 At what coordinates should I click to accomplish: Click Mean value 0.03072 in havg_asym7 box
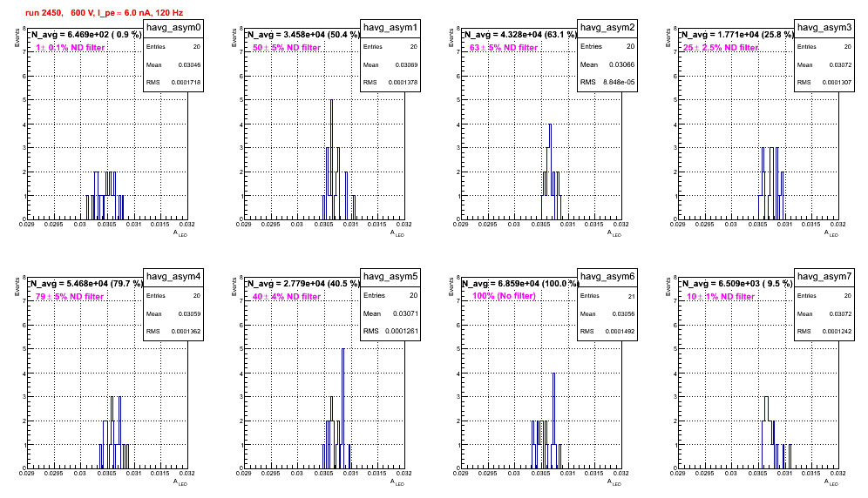point(840,313)
